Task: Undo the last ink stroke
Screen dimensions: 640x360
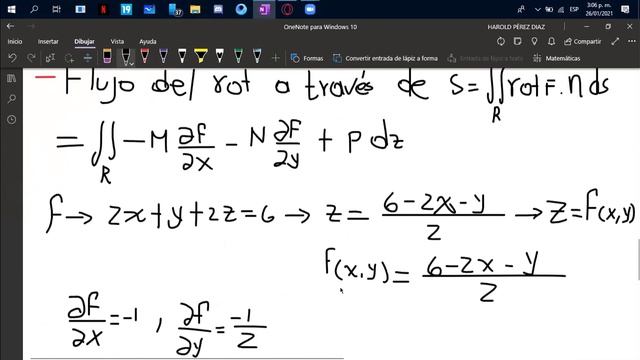Action: 12,58
